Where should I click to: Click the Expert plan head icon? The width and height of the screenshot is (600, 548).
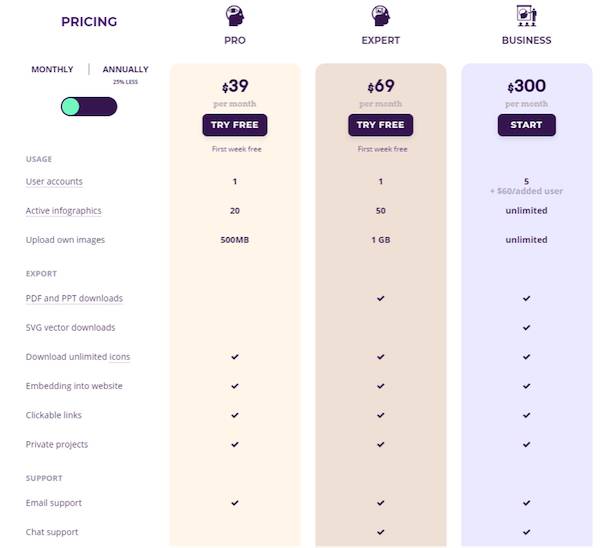point(380,17)
